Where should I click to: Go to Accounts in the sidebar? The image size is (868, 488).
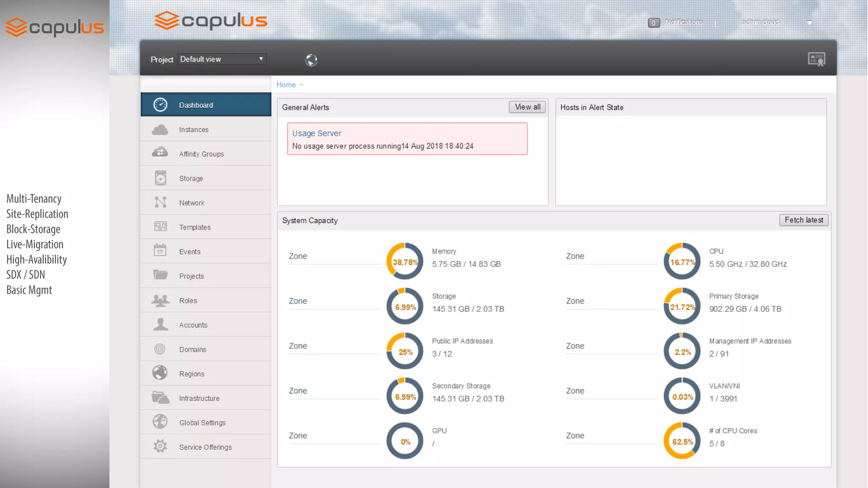click(193, 325)
